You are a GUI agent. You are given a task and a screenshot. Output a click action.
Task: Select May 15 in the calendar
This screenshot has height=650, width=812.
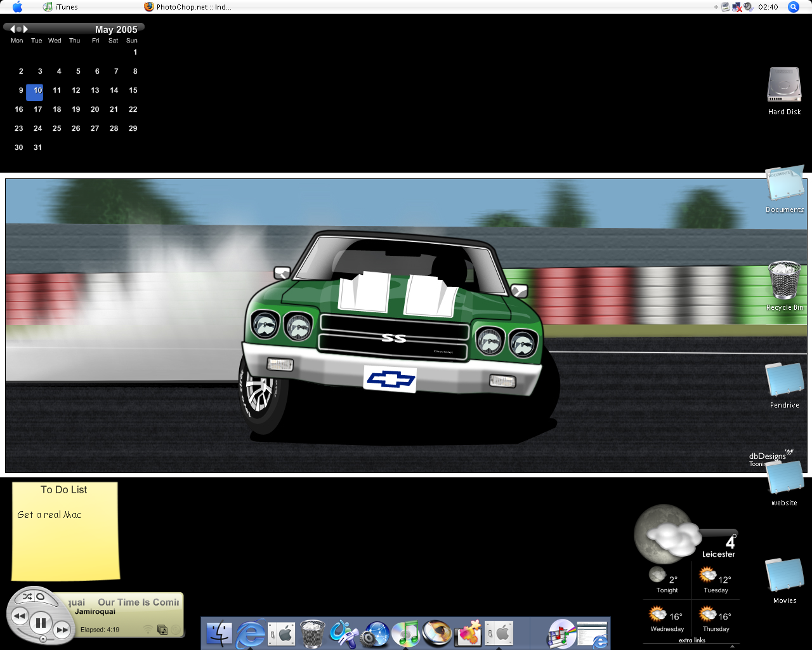click(133, 90)
